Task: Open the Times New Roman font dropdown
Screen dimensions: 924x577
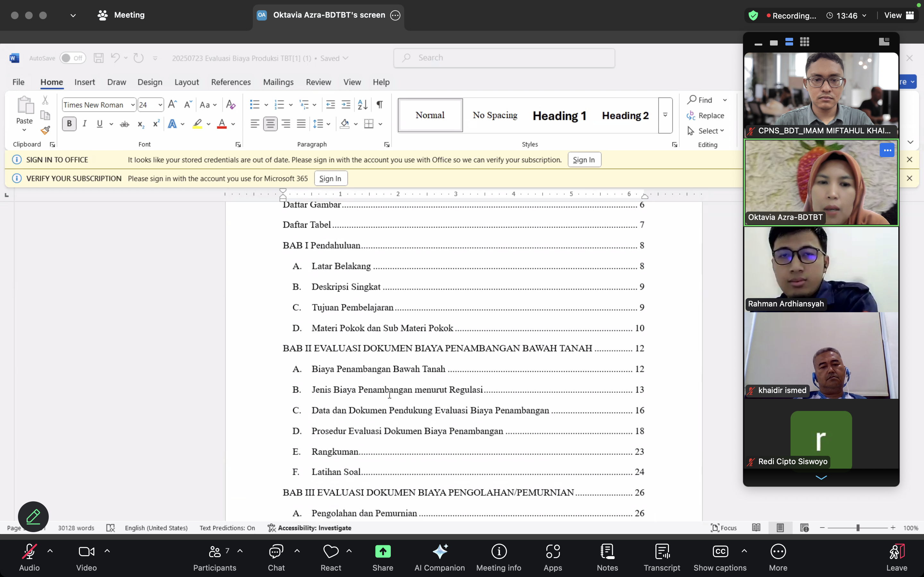Action: coord(133,105)
